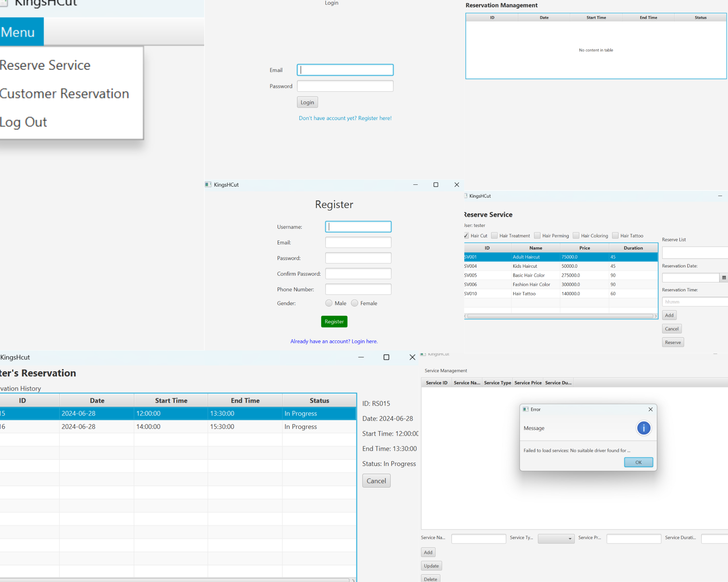Choose Log Out from the menu
The height and width of the screenshot is (582, 728).
coord(24,122)
